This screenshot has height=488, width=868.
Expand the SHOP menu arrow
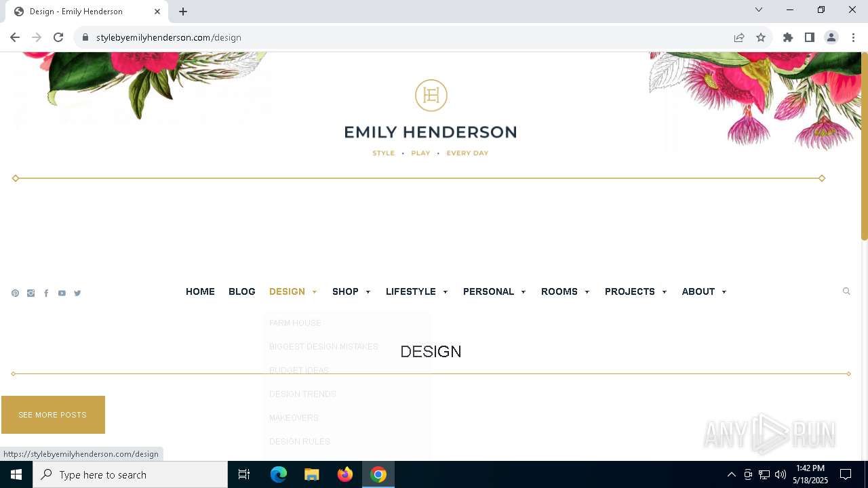[368, 292]
